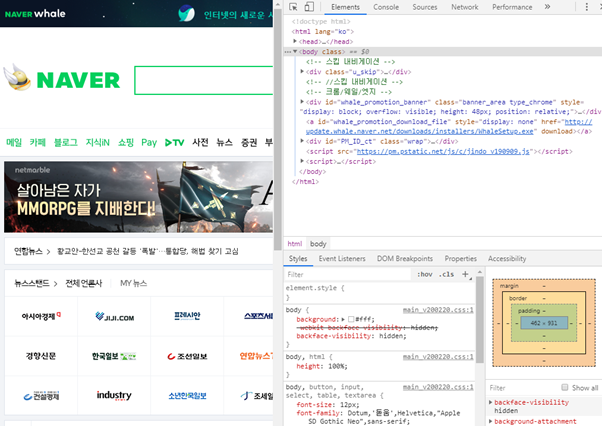Screen dimensions: 602x426
Task: Open the Sources tab
Action: [x=425, y=7]
